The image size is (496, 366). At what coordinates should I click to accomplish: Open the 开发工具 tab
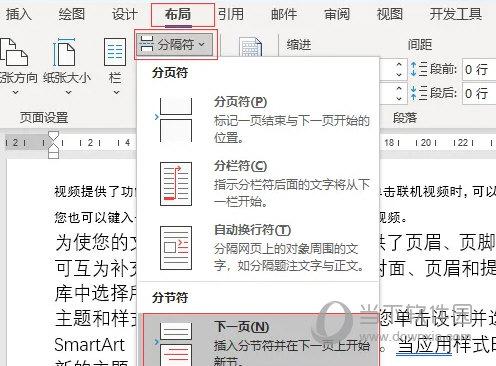455,15
